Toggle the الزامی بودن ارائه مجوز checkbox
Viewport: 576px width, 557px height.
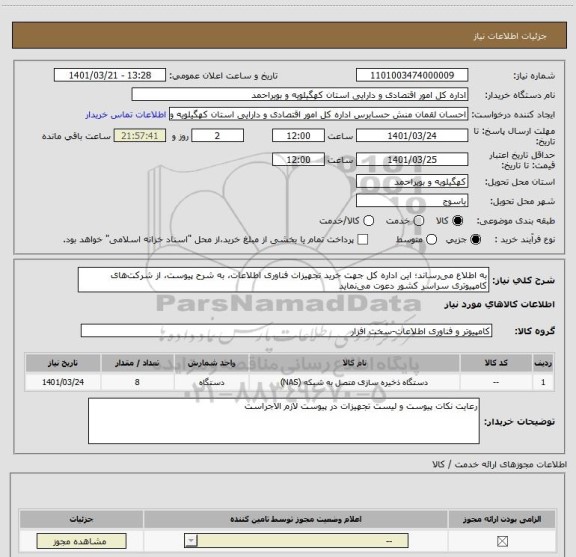pos(502,541)
